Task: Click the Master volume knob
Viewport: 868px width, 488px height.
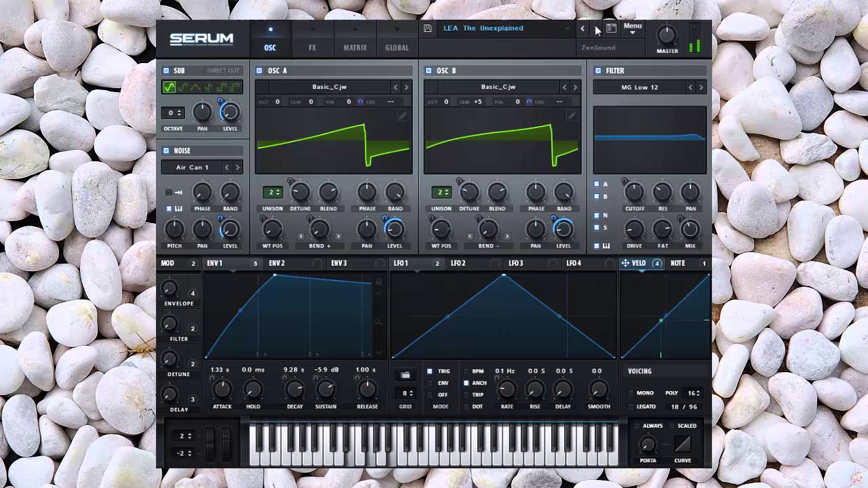Action: 667,35
